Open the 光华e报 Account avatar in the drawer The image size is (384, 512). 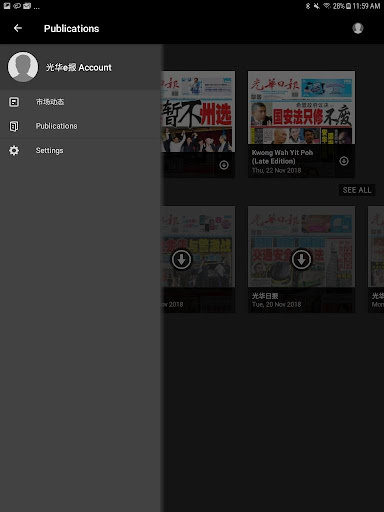pos(23,67)
